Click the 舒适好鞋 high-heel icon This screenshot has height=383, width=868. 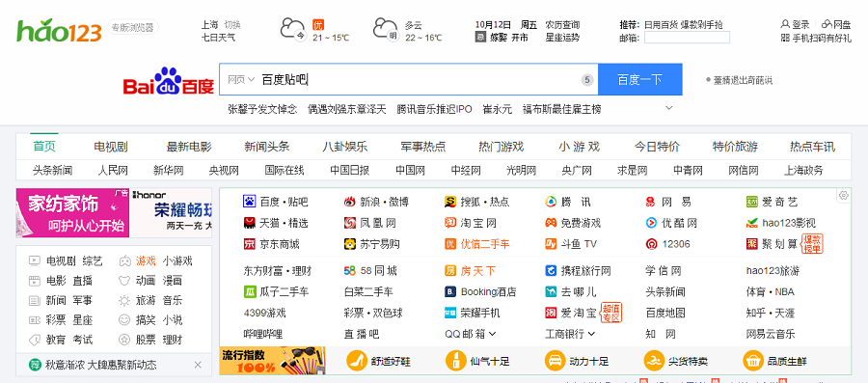(357, 362)
